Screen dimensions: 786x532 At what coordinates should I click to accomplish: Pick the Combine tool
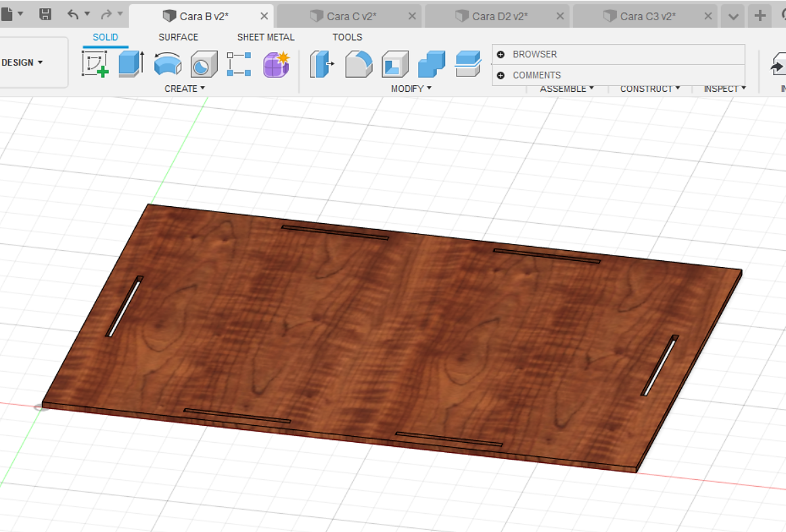click(432, 64)
